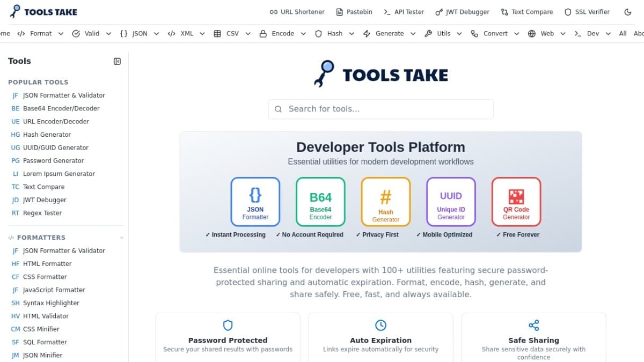Open the URL Shortener tool
The height and width of the screenshot is (362, 644).
[297, 11]
